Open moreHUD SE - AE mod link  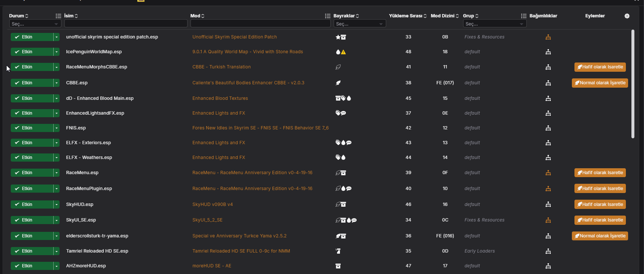212,266
